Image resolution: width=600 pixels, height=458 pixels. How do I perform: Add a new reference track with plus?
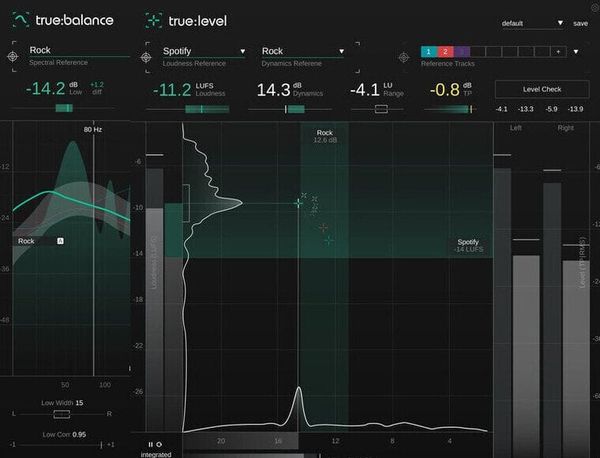[x=559, y=51]
